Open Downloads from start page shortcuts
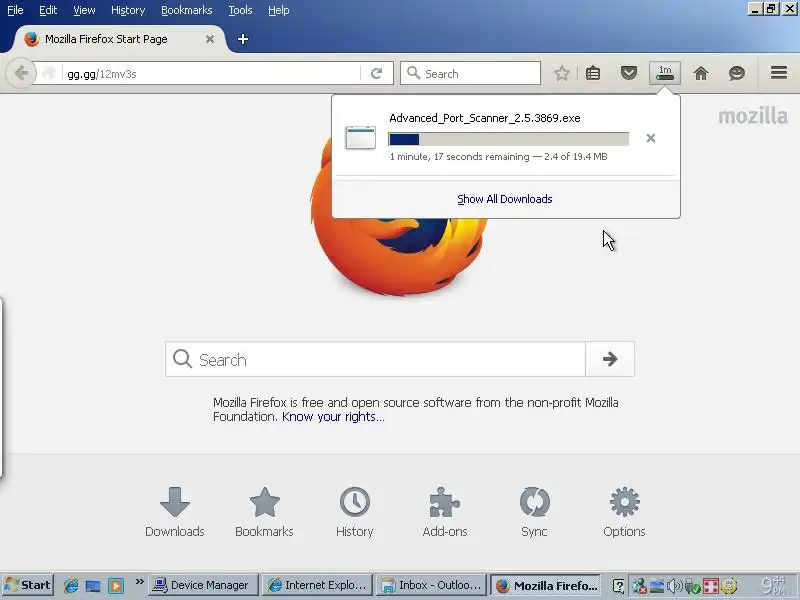This screenshot has height=600, width=800. pyautogui.click(x=174, y=512)
